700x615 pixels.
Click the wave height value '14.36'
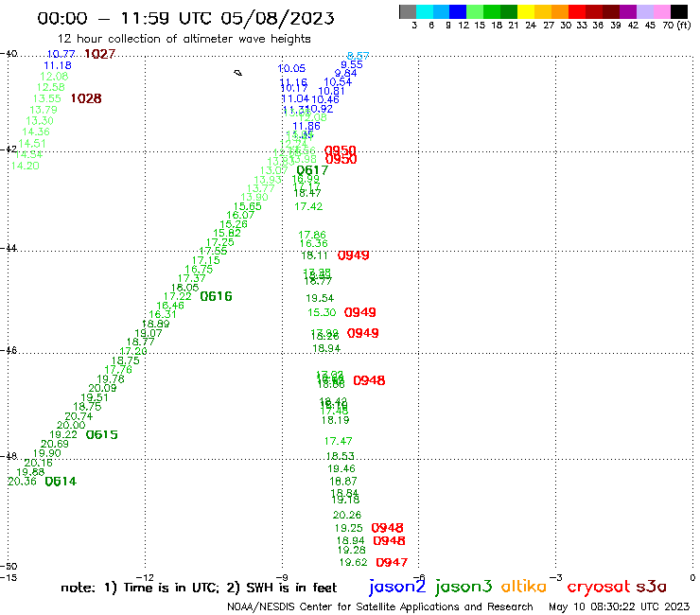coord(36,132)
